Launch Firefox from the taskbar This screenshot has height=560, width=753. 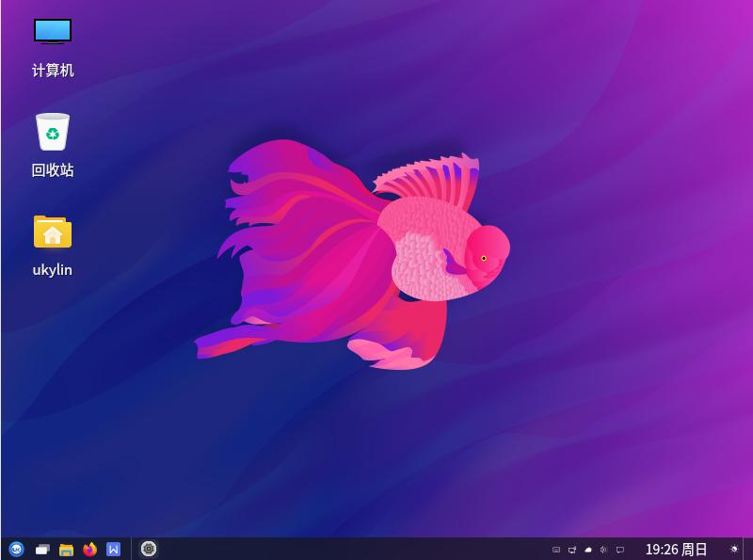pyautogui.click(x=92, y=549)
